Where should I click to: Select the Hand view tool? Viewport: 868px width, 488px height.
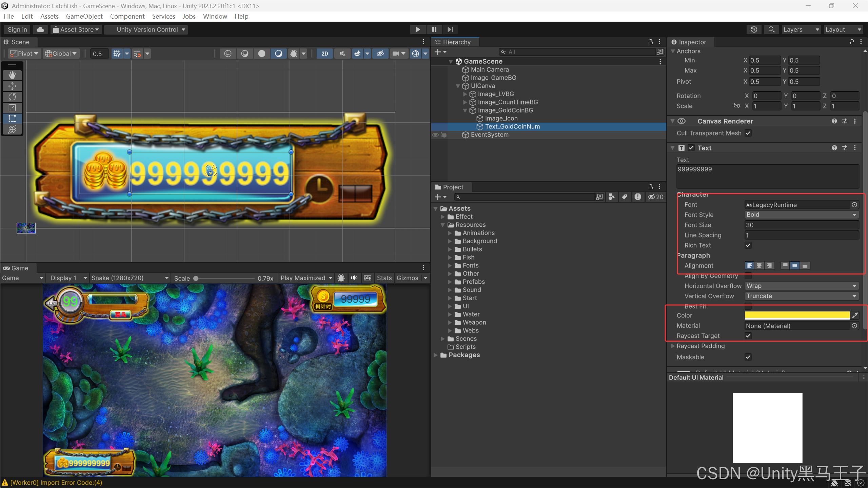(12, 75)
